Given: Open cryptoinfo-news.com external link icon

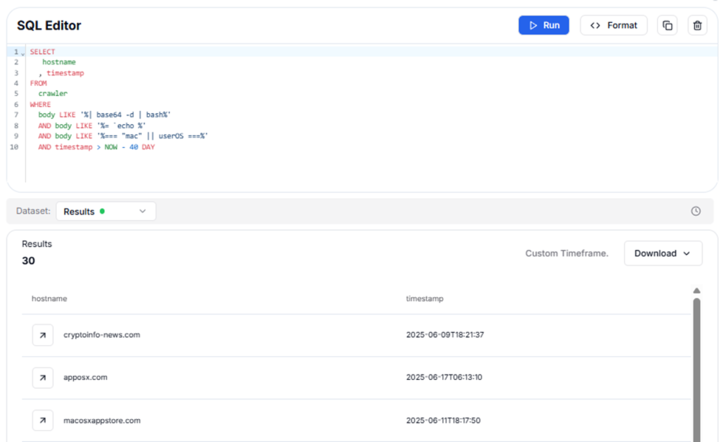Looking at the screenshot, I should tap(43, 335).
